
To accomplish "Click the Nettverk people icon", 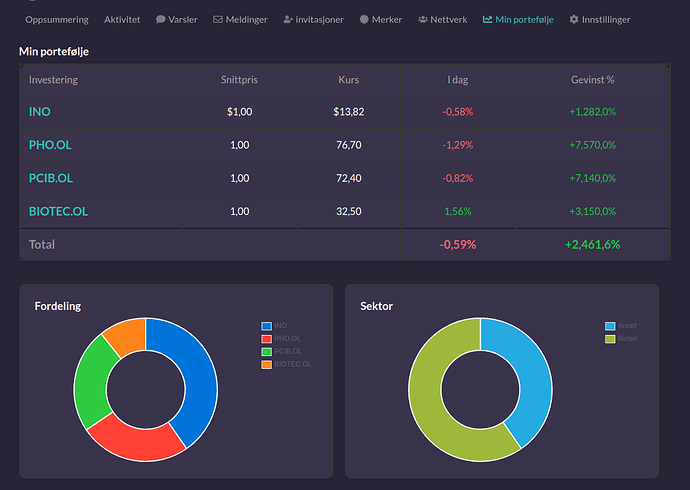I will tap(423, 19).
